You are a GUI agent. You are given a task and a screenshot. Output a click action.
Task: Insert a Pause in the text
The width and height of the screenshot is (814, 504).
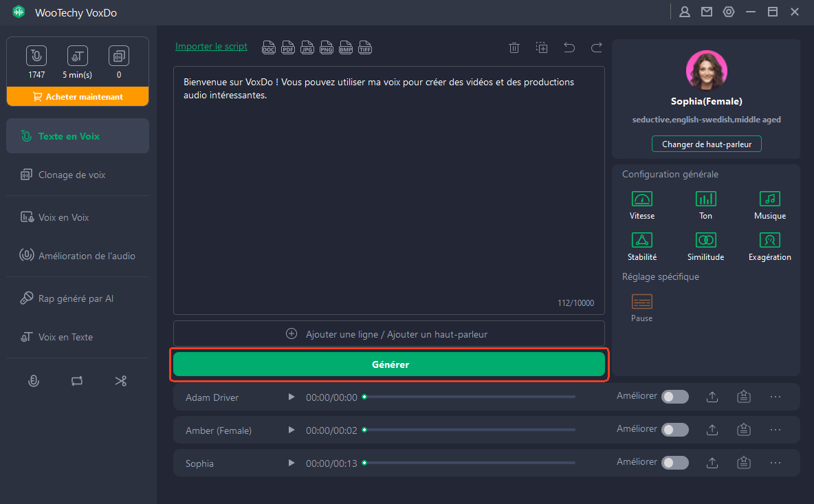[641, 302]
